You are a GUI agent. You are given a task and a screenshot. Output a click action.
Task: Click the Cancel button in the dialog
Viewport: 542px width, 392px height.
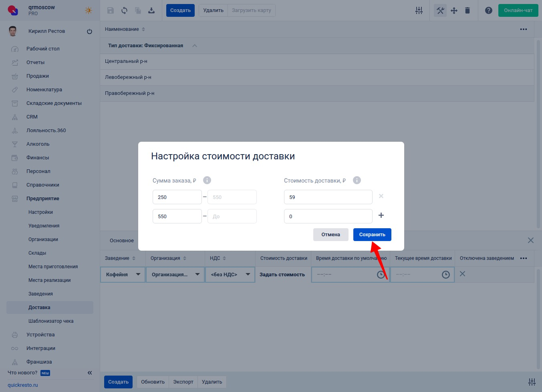click(x=330, y=235)
